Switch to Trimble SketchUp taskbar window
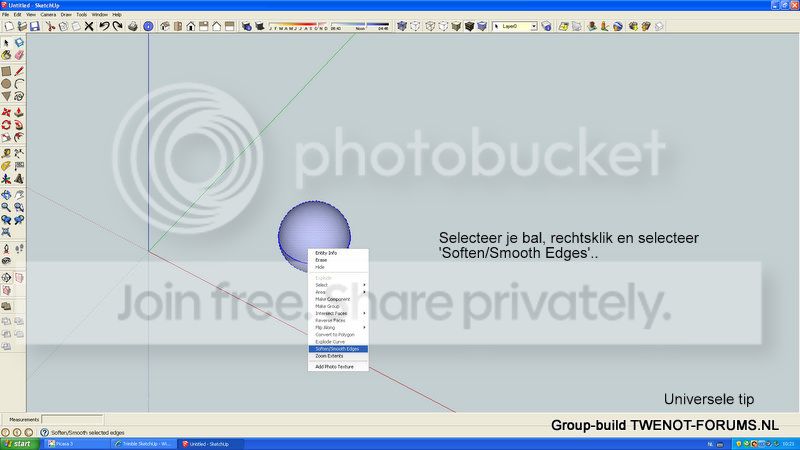The image size is (800, 450). [x=144, y=444]
